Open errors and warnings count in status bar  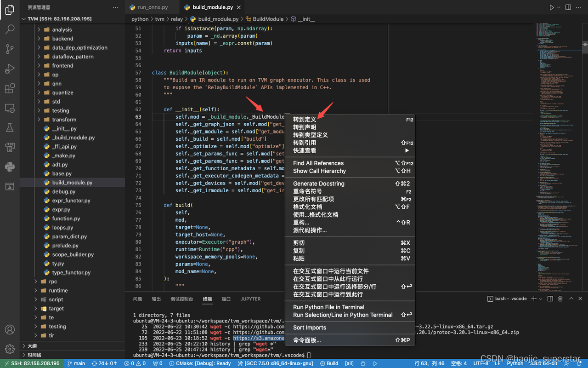(135, 363)
